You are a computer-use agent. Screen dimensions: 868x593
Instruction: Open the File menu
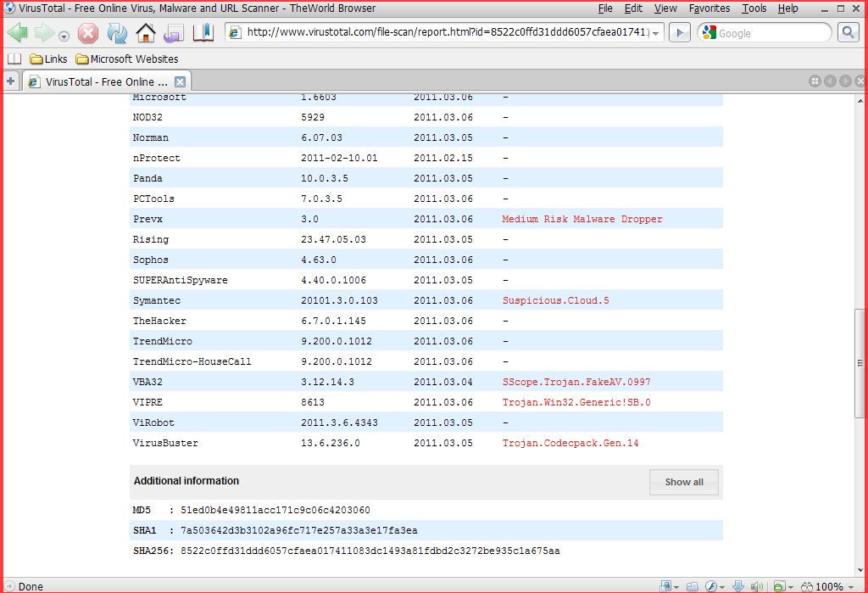coord(605,8)
